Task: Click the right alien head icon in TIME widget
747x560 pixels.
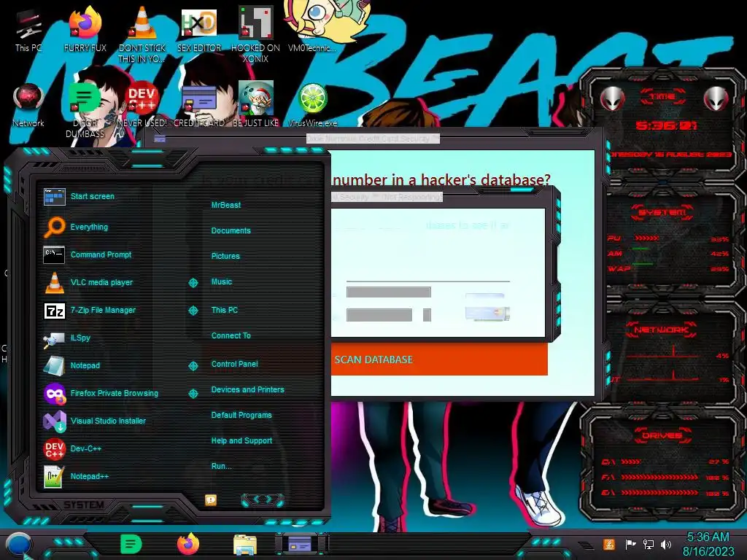Action: 716,98
